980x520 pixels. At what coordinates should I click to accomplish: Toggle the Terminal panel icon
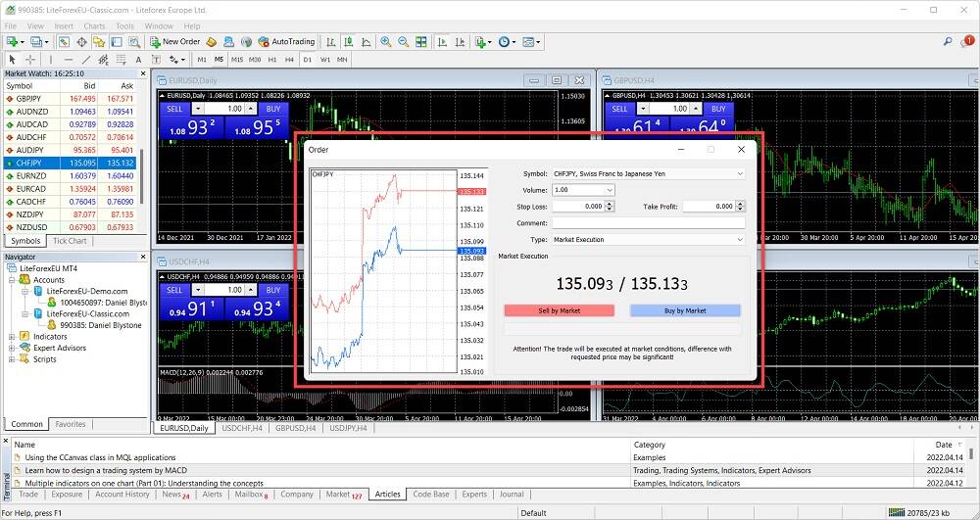117,42
